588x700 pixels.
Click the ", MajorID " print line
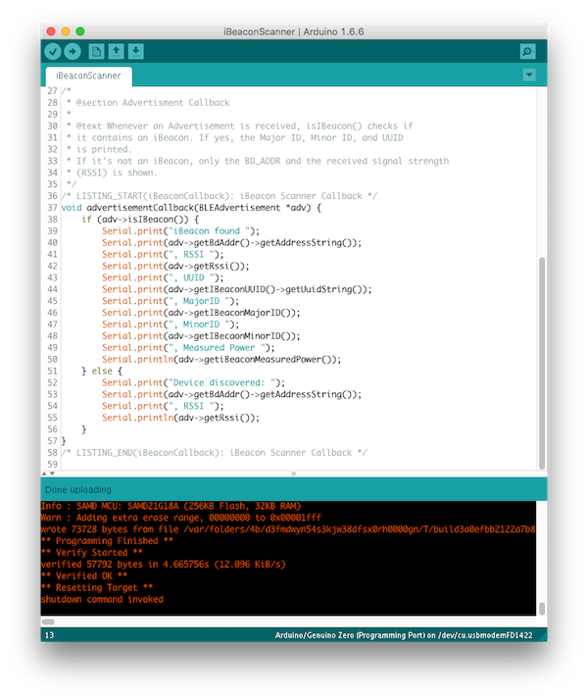point(171,301)
